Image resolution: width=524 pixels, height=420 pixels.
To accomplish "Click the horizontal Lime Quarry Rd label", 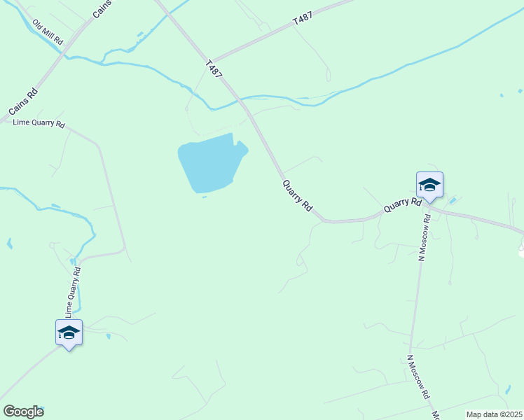I will (39, 123).
